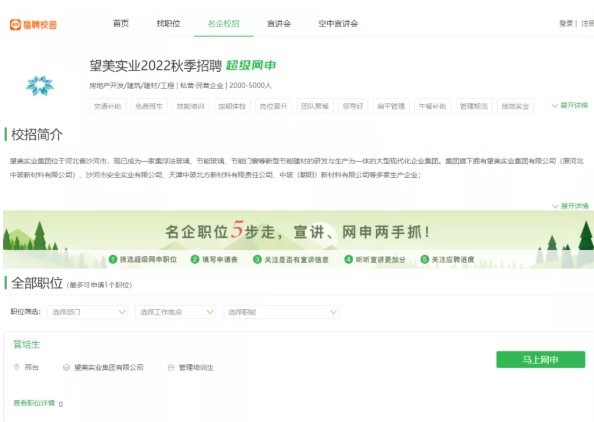Switch to the 空中宣讲会 tab
594x422 pixels.
click(338, 23)
